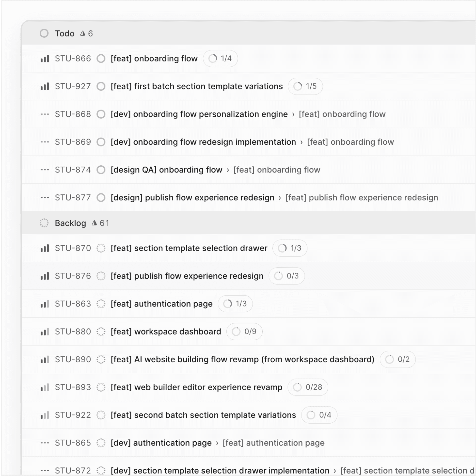Image resolution: width=476 pixels, height=476 pixels.
Task: Open parent link '[feat] publish flow experience redesign'
Action: point(362,198)
